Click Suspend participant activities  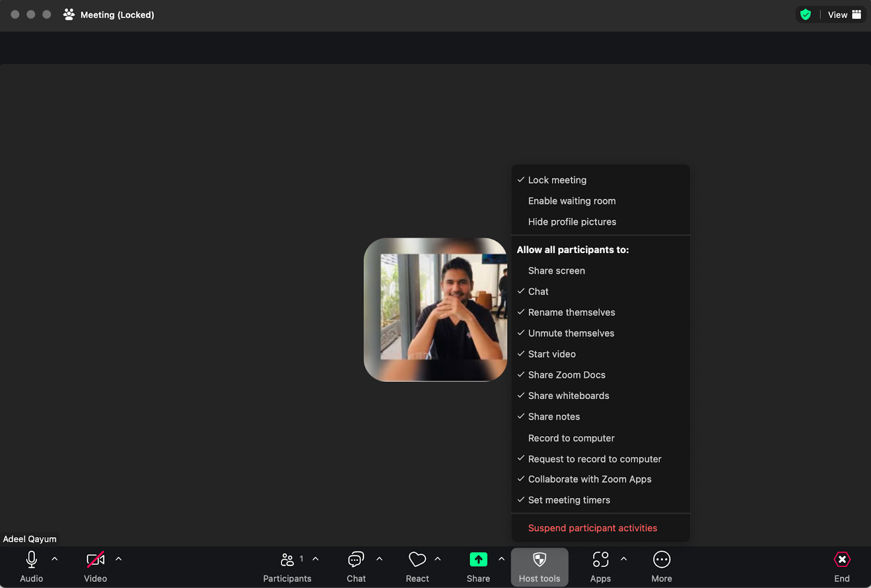coord(592,528)
